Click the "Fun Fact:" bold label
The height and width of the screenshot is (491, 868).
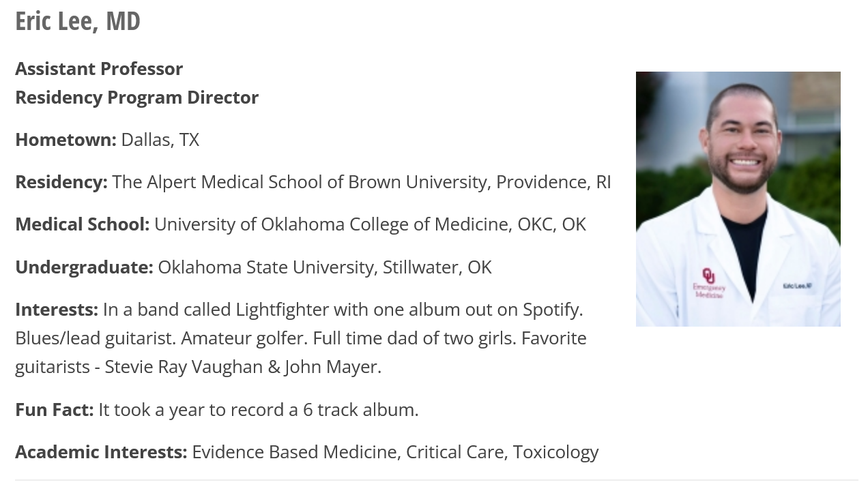coord(55,410)
